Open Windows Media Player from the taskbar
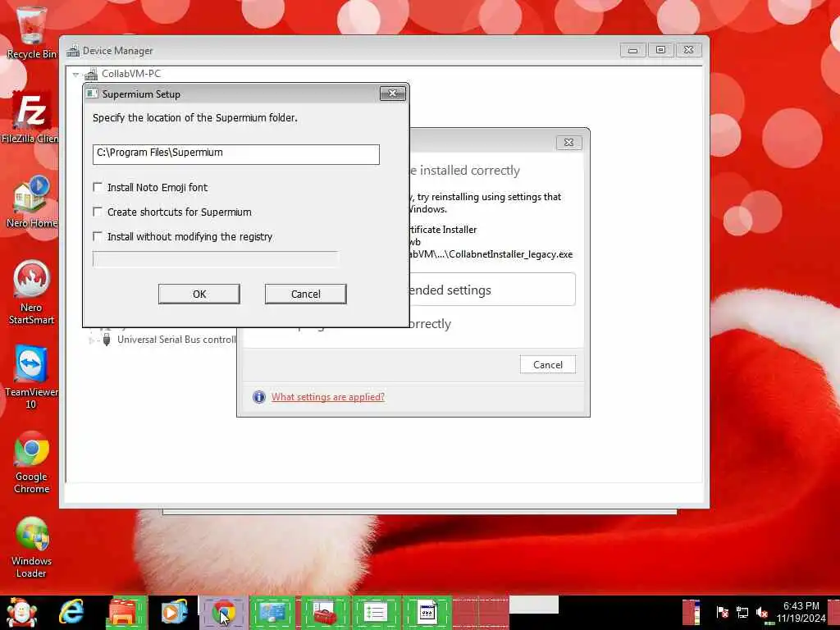 click(x=174, y=613)
